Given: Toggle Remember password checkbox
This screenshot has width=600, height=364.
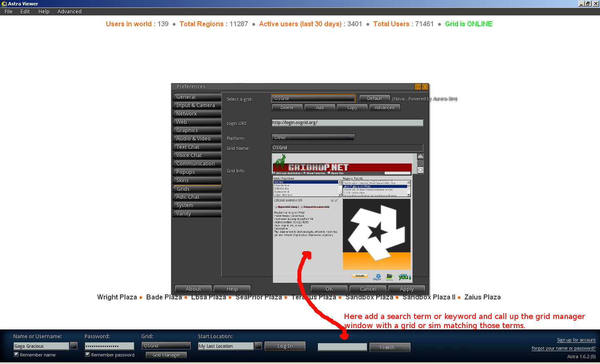Looking at the screenshot, I should [x=87, y=354].
